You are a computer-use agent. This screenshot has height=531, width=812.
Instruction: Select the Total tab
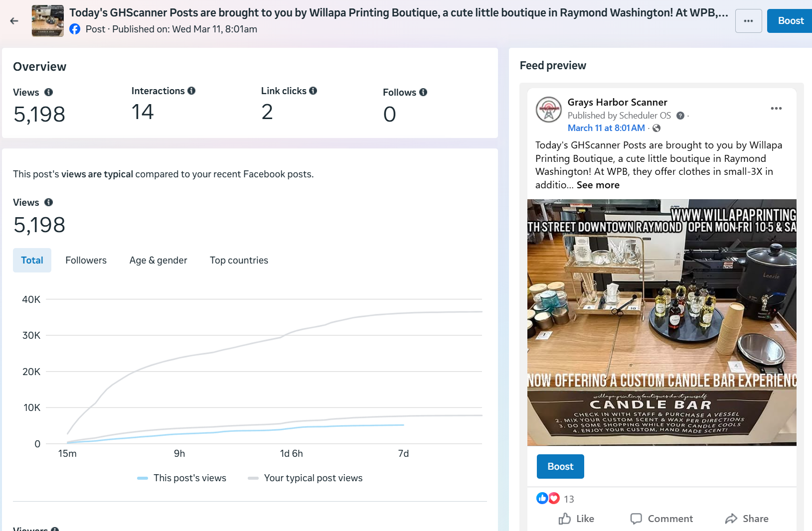point(32,260)
